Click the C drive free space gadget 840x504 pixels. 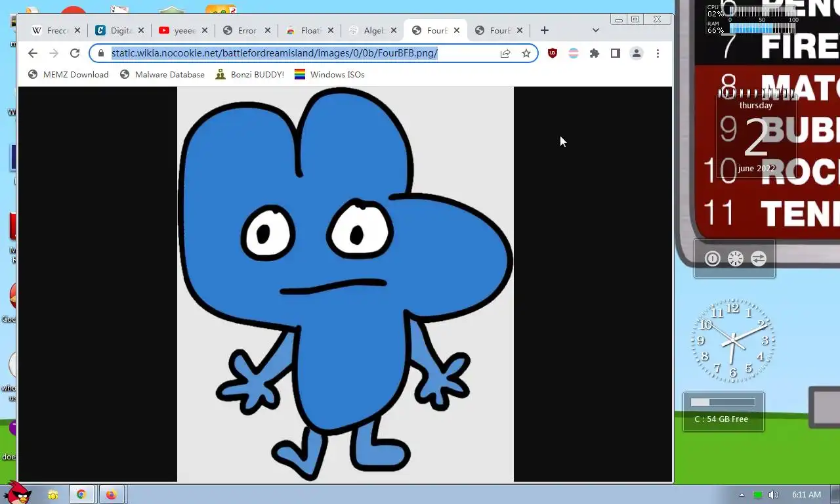click(x=723, y=411)
